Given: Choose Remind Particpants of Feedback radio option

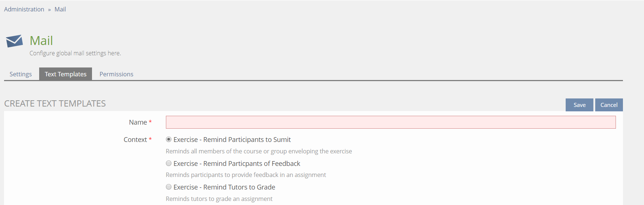Looking at the screenshot, I should [x=169, y=163].
